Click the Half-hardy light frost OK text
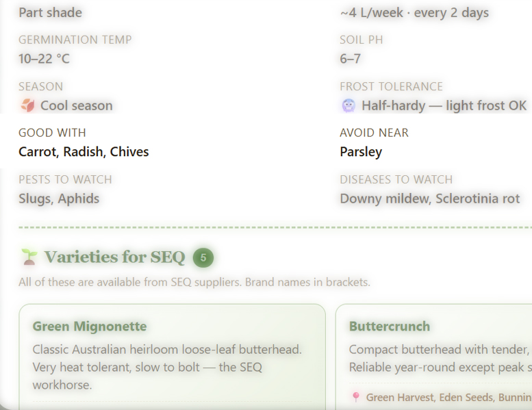The width and height of the screenshot is (532, 410). [444, 105]
